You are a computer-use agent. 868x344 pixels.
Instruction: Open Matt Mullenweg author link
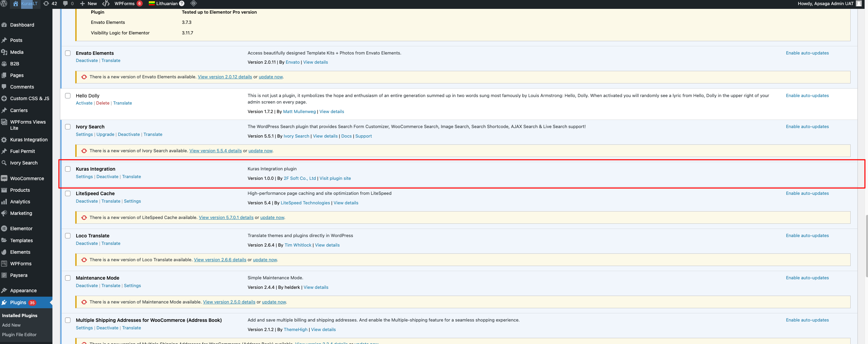299,111
